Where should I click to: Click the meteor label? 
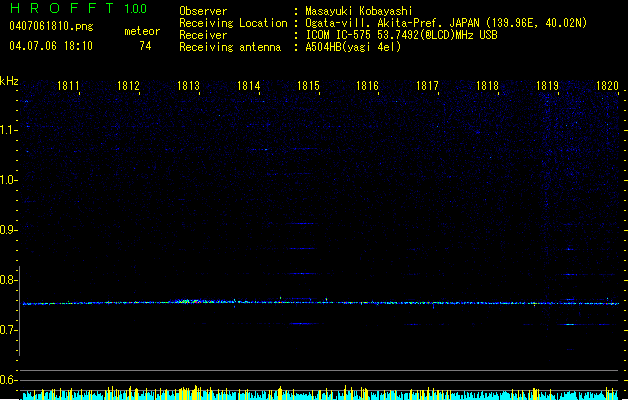(142, 31)
